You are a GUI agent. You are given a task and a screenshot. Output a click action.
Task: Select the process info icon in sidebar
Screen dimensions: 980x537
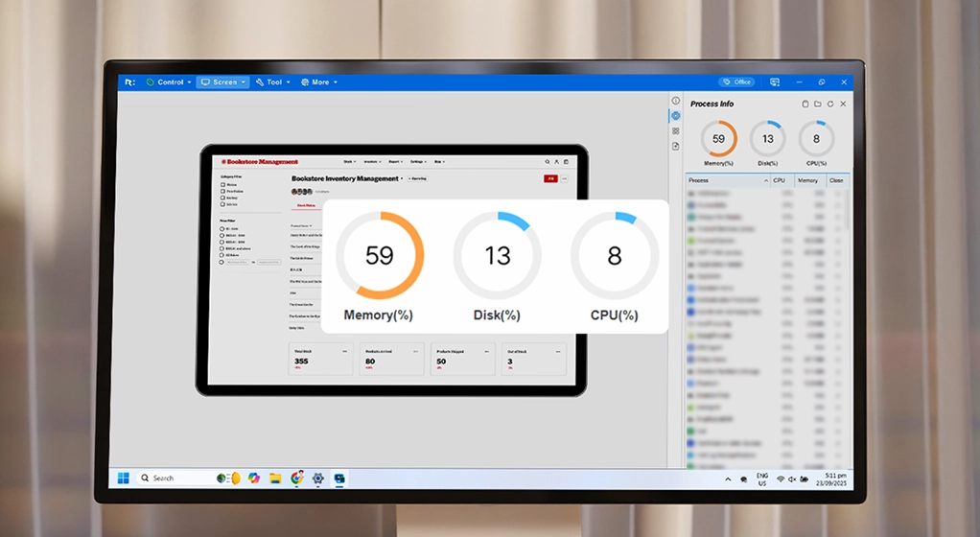675,116
